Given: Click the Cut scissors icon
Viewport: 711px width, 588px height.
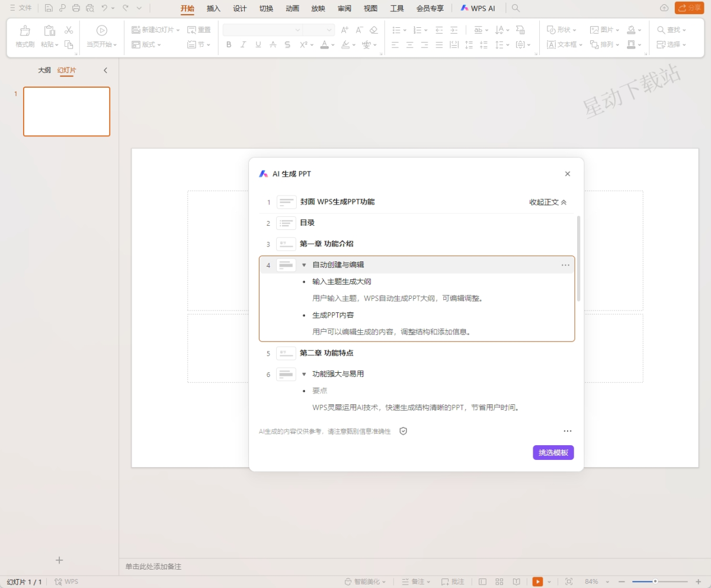Looking at the screenshot, I should tap(69, 30).
